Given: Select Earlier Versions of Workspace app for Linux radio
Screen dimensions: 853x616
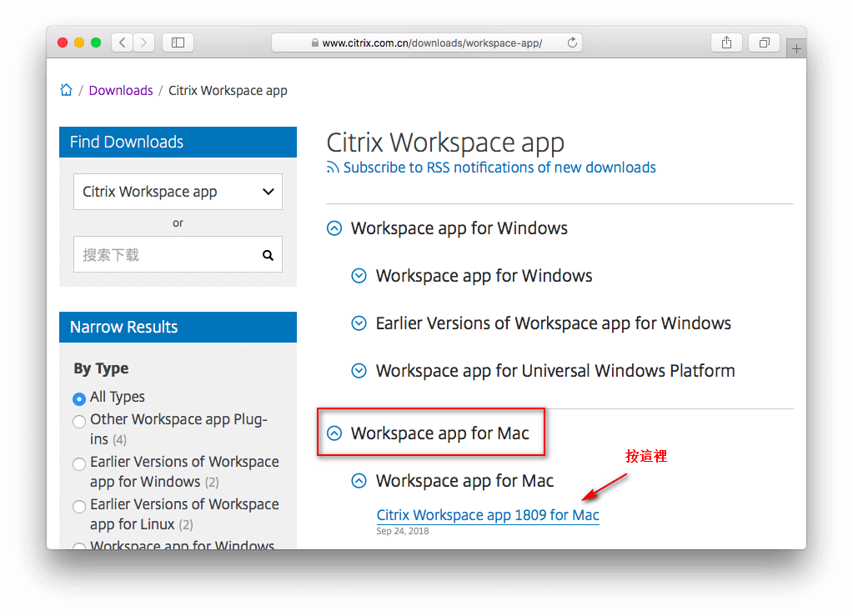Looking at the screenshot, I should pos(79,506).
